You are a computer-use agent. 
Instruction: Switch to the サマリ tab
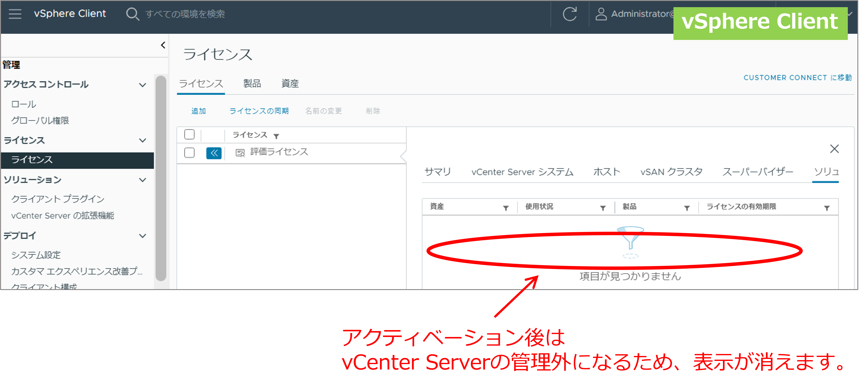coord(437,172)
